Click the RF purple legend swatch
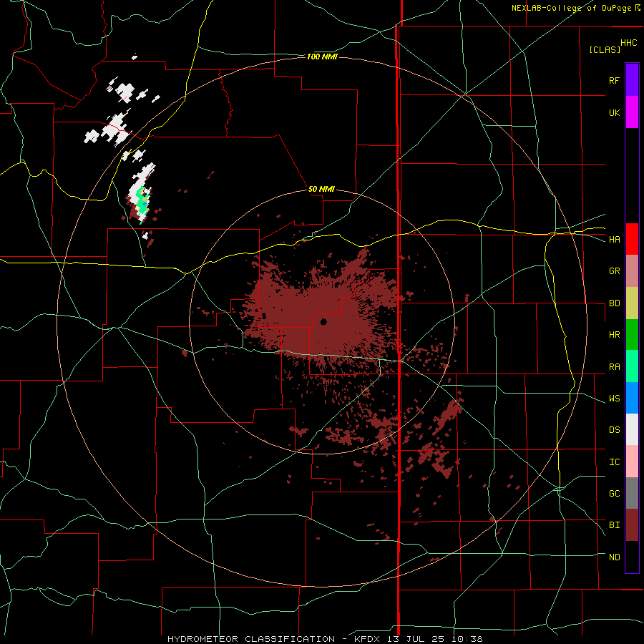The height and width of the screenshot is (644, 644). pyautogui.click(x=632, y=80)
